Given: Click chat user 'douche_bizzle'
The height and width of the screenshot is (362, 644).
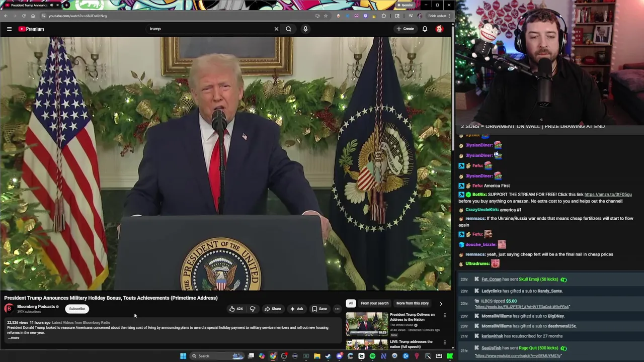Looking at the screenshot, I should point(480,245).
